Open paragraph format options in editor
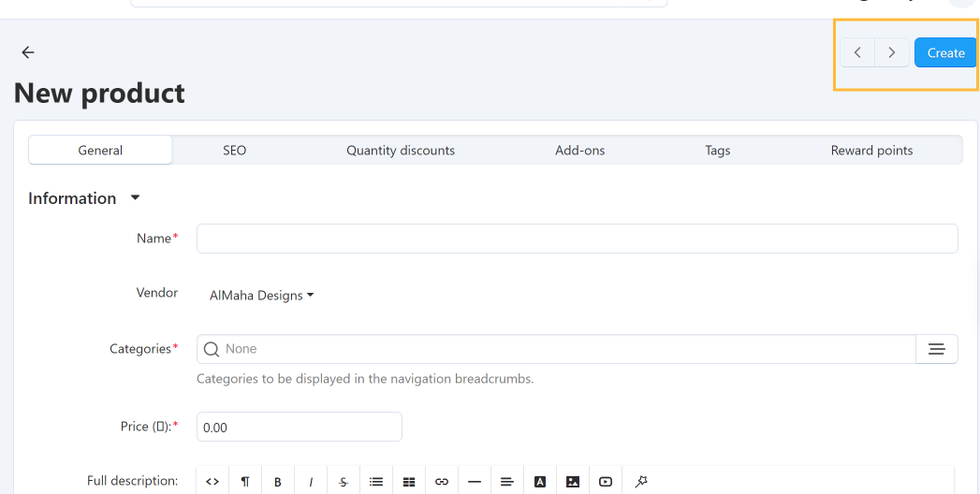Screen dimensions: 980x494 (245, 482)
